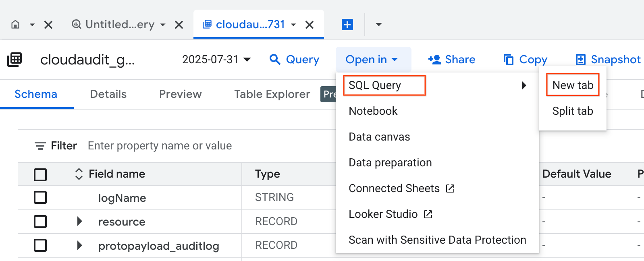Click the home tab icon
Image resolution: width=644 pixels, height=261 pixels.
tap(15, 25)
